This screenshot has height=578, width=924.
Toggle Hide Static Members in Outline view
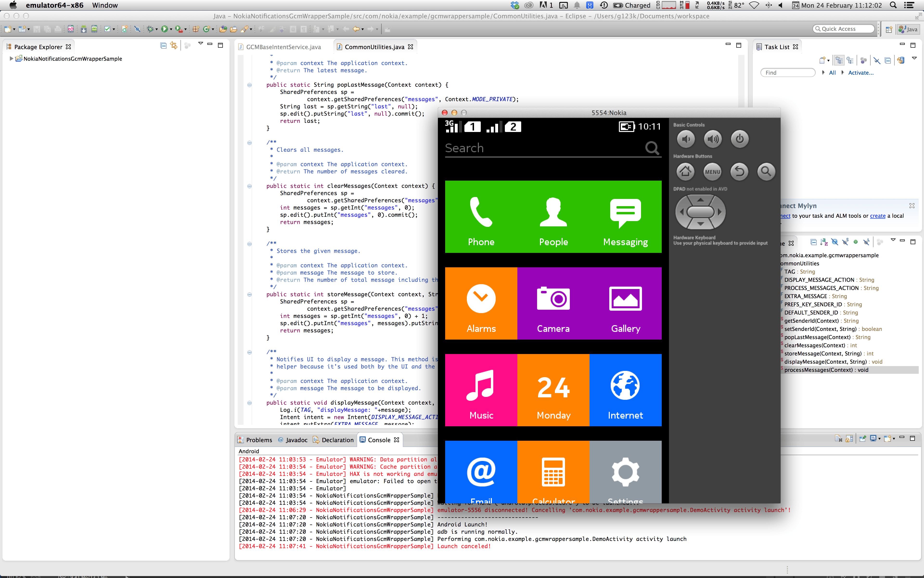click(845, 242)
